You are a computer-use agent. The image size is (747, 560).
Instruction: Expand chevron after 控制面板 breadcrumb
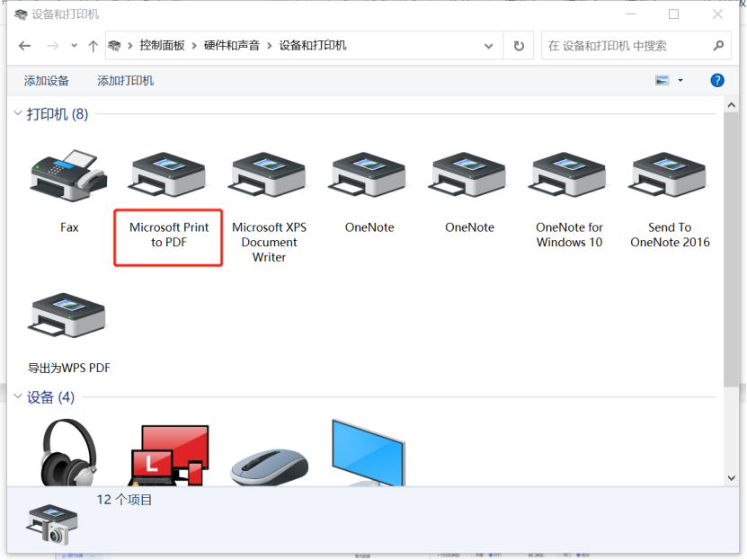194,46
